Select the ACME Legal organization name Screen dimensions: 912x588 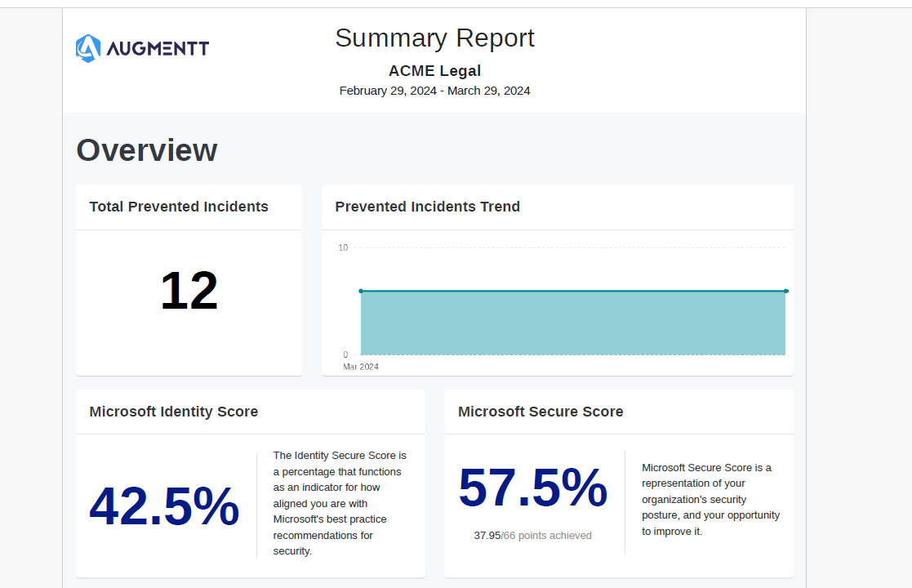[434, 71]
